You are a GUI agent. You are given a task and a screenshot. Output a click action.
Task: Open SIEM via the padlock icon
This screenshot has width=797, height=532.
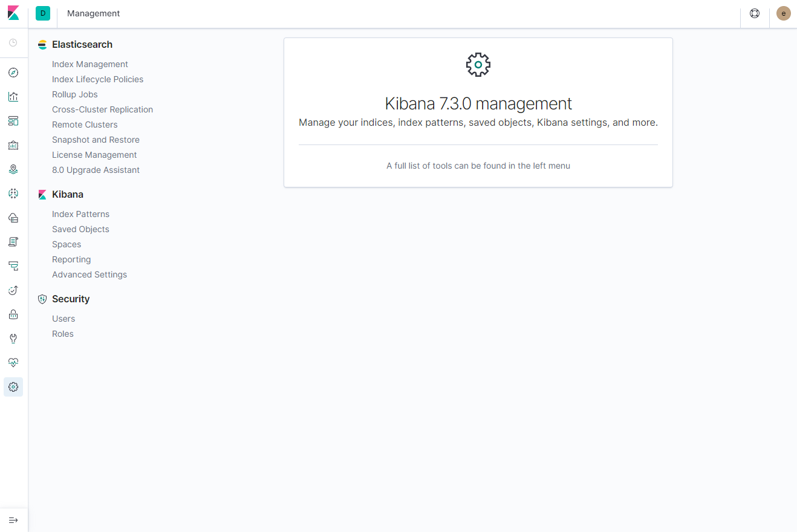pos(13,314)
